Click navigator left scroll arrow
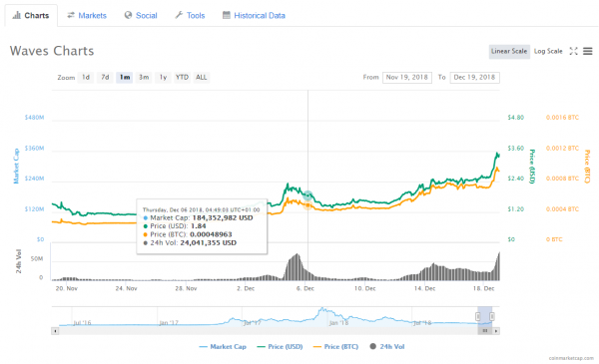This screenshot has width=599, height=364. click(55, 331)
